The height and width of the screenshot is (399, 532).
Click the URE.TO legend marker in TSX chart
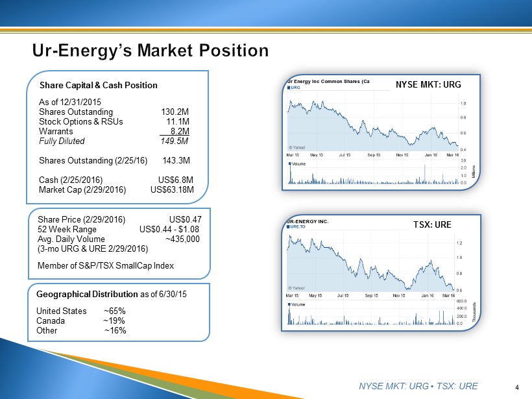pos(289,228)
